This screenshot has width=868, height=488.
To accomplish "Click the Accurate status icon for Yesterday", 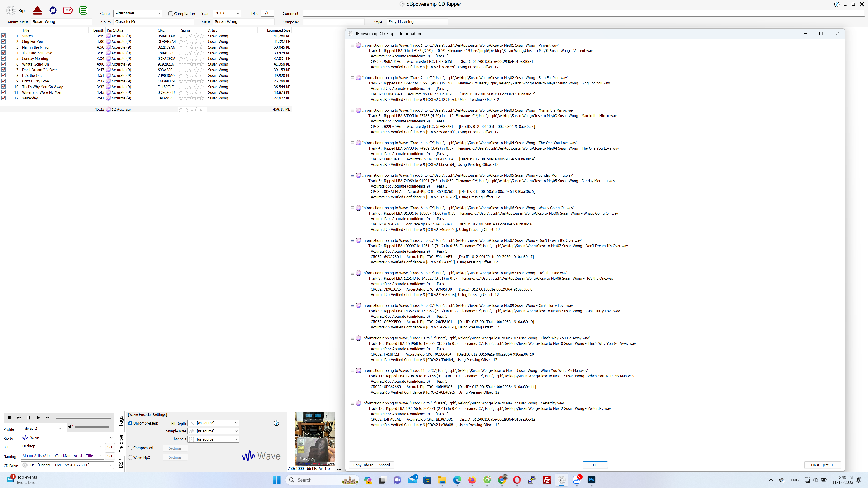I will pos(108,98).
